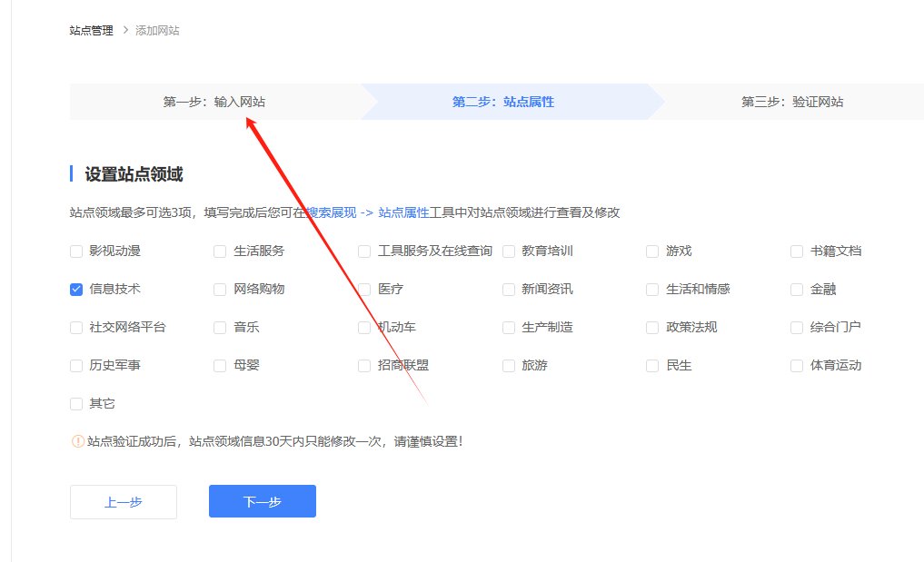
Task: Enable the 医疗 site category
Action: coord(363,289)
